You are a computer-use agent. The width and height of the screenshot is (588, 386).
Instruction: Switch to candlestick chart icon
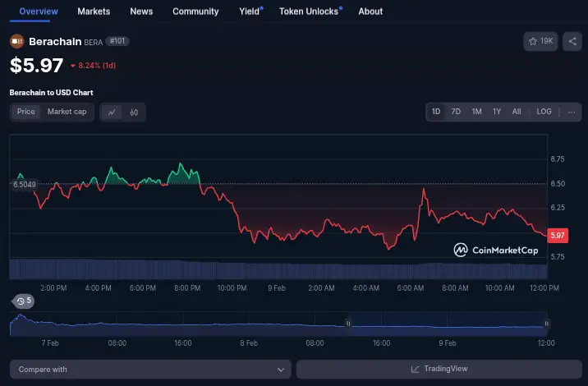tap(134, 113)
